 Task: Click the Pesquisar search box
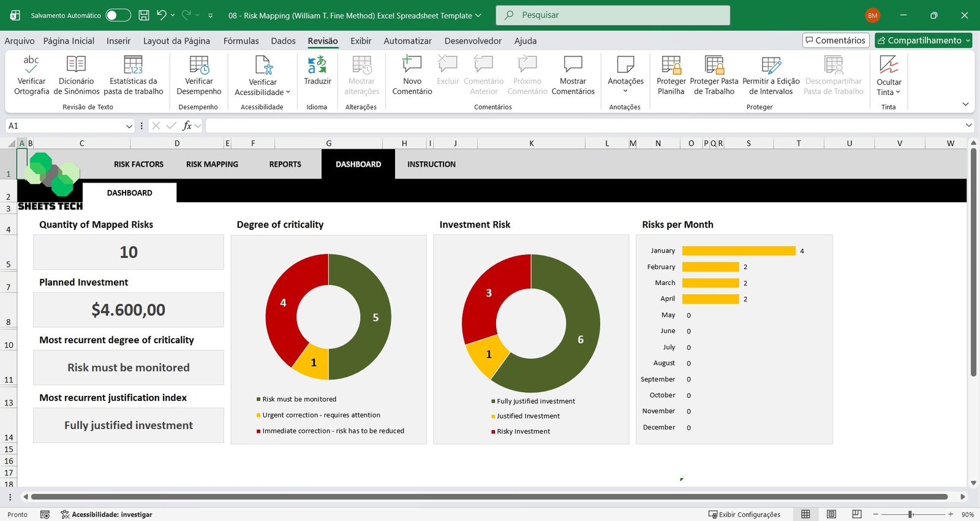tap(612, 15)
